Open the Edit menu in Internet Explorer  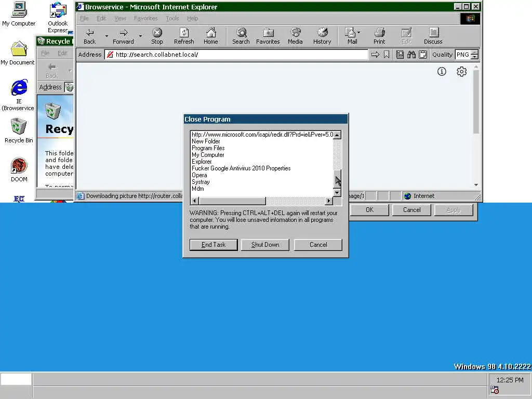coord(101,18)
